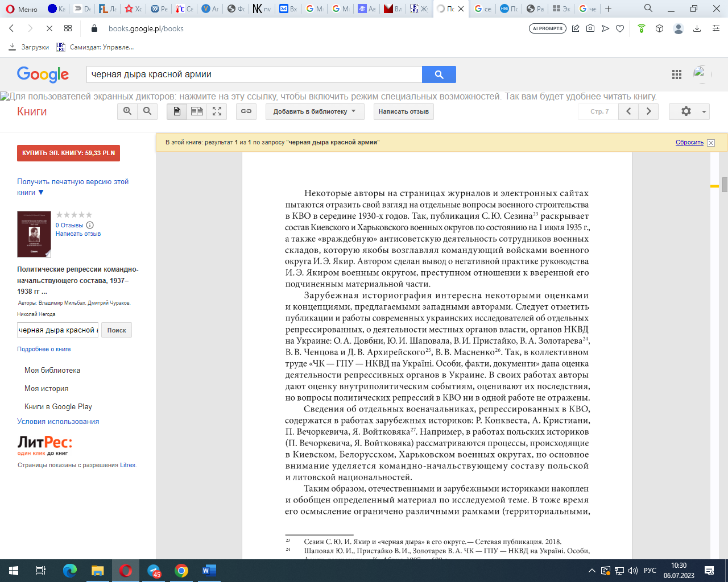
Task: Click the blue Google search button
Action: [439, 74]
